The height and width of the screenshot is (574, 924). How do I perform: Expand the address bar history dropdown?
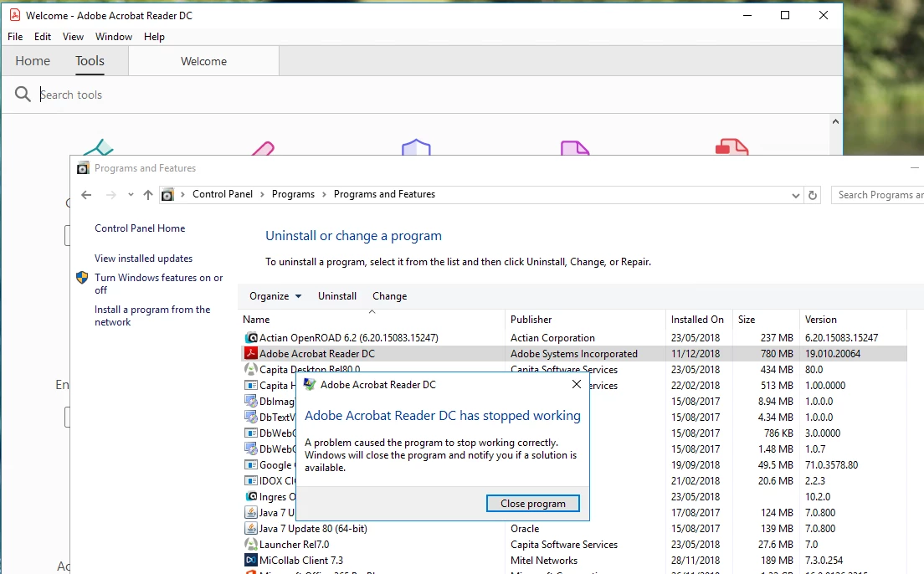[x=796, y=195]
